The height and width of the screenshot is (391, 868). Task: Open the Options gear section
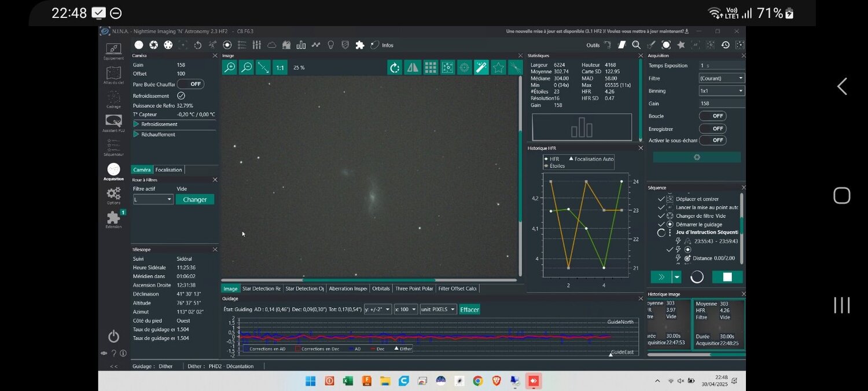pos(113,195)
